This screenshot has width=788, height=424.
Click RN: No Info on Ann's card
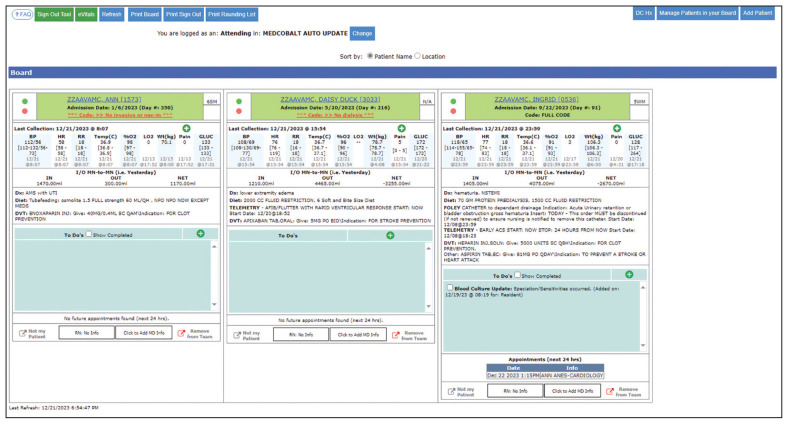pyautogui.click(x=86, y=333)
